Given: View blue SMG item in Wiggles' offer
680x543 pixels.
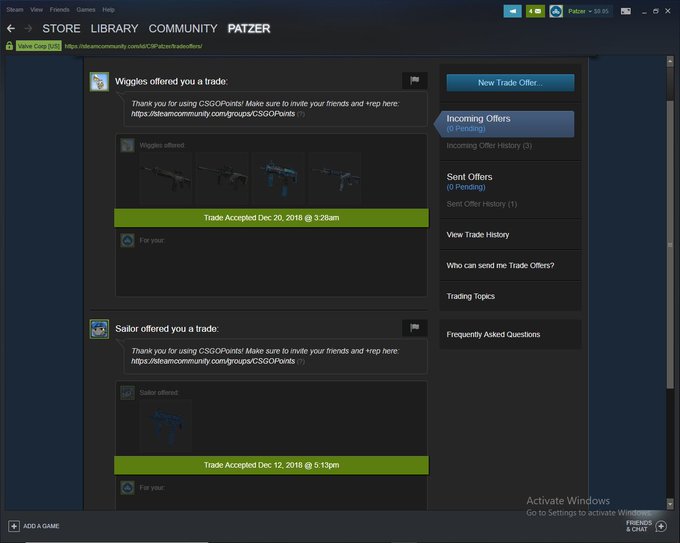Looking at the screenshot, I should tap(279, 178).
